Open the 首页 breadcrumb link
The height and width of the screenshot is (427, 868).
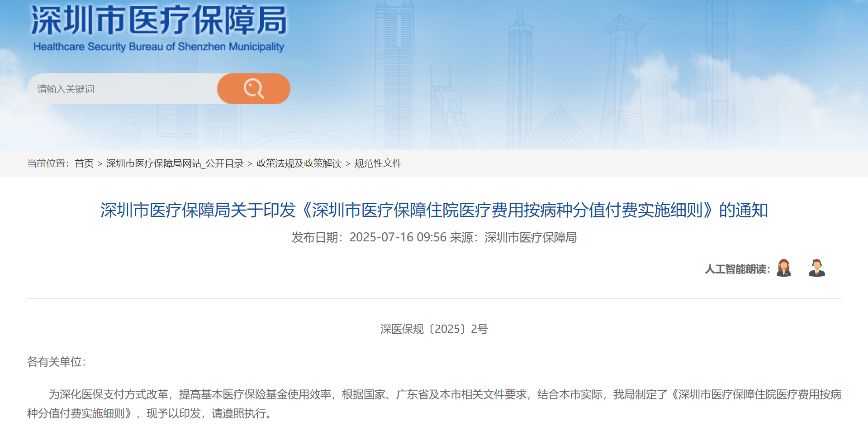(84, 163)
